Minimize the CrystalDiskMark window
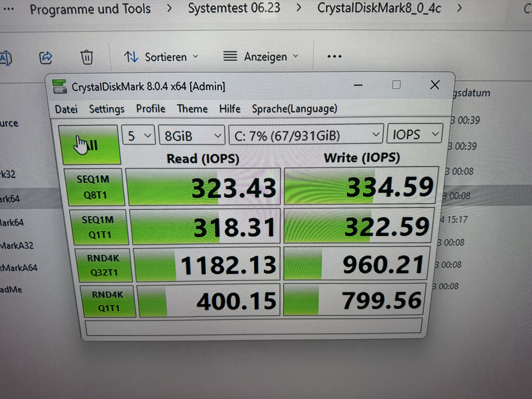The width and height of the screenshot is (532, 399). click(x=358, y=85)
